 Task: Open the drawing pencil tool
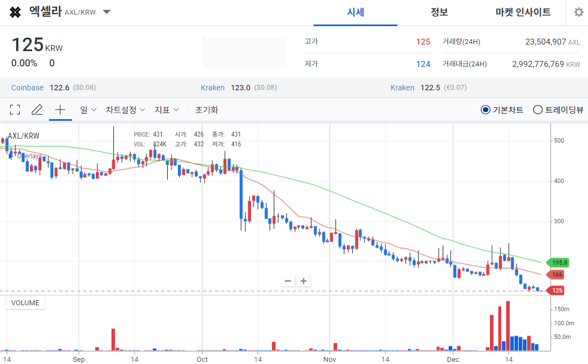(37, 109)
